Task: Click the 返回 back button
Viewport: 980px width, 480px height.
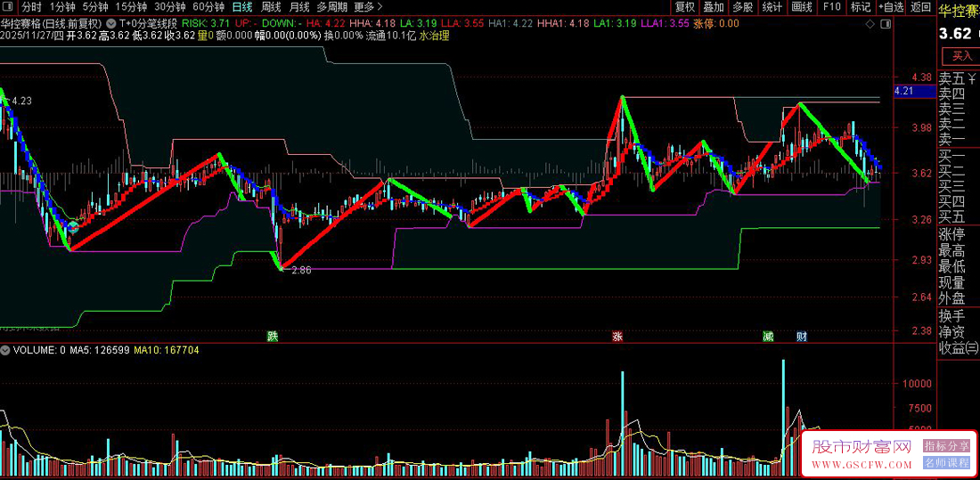Action: 920,7
